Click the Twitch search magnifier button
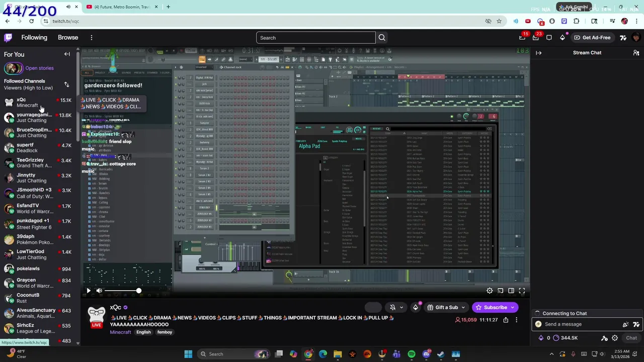644x362 pixels. click(382, 38)
